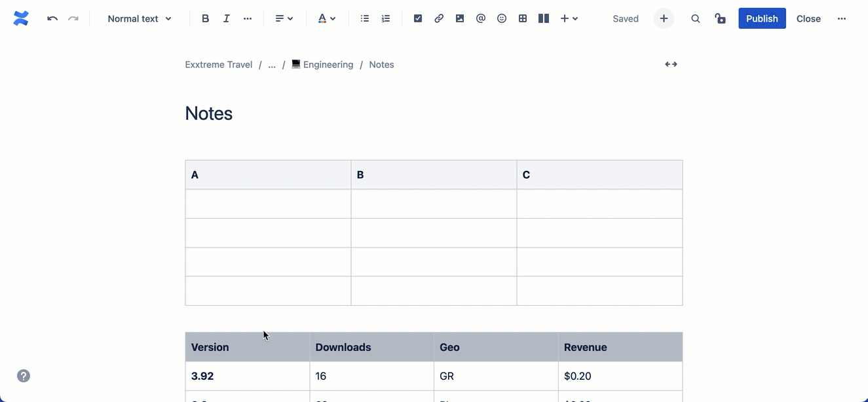Add a layout section with the columns icon
Image resolution: width=868 pixels, height=402 pixels.
click(543, 18)
